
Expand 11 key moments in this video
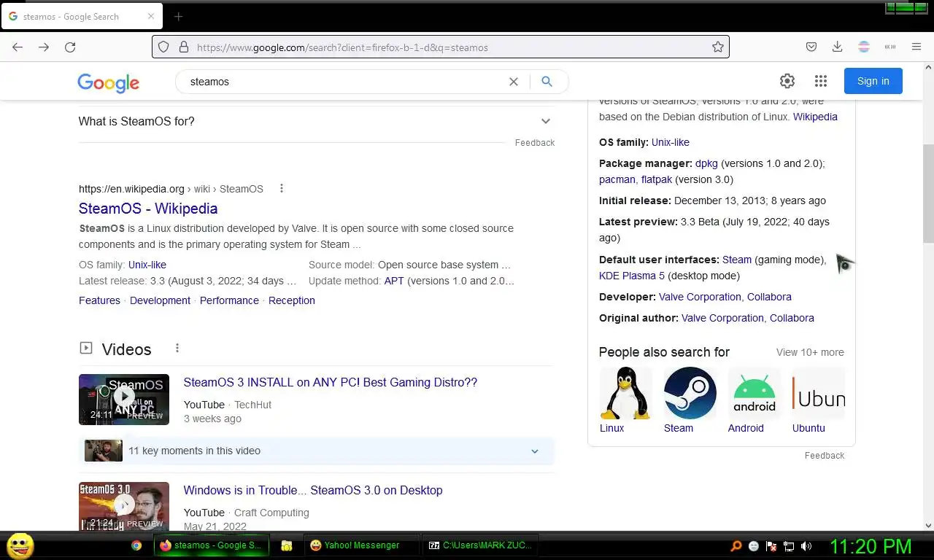point(317,451)
